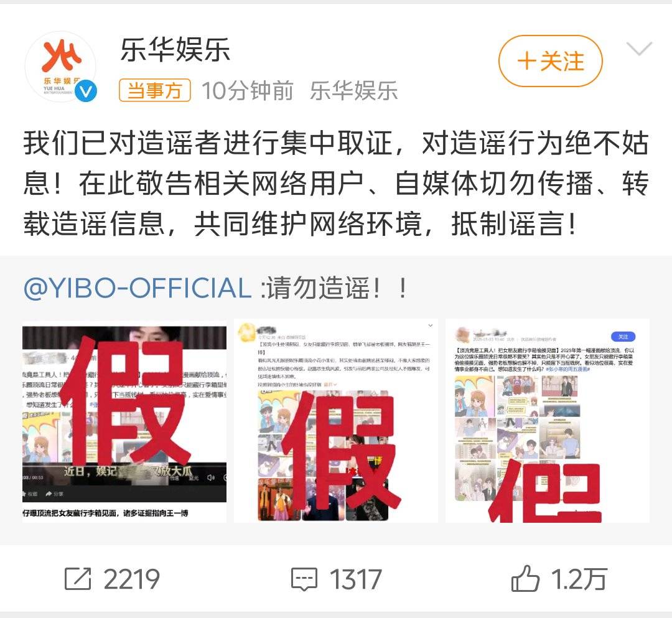The width and height of the screenshot is (672, 618).
Task: Open the third image of comic post
Action: point(548,421)
